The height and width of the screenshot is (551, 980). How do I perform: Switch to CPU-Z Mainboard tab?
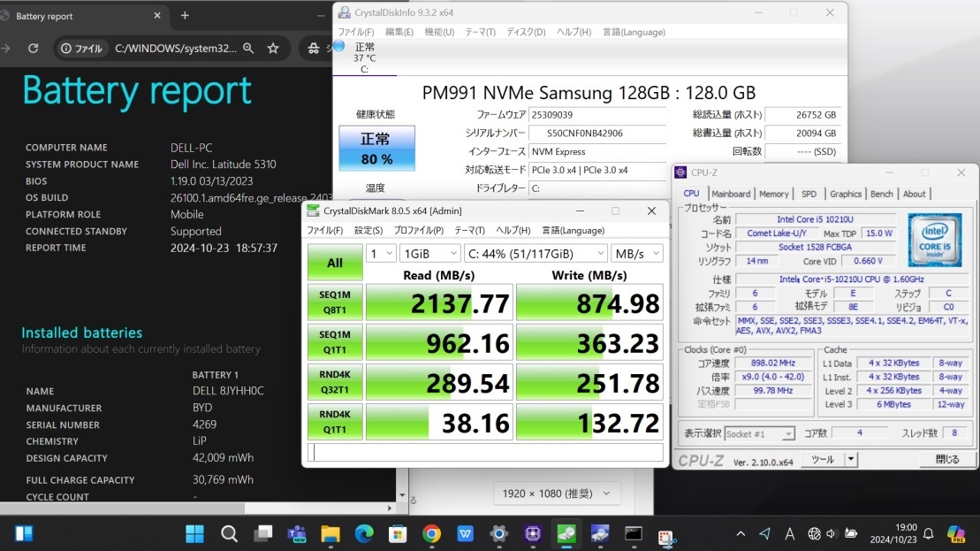pos(731,194)
